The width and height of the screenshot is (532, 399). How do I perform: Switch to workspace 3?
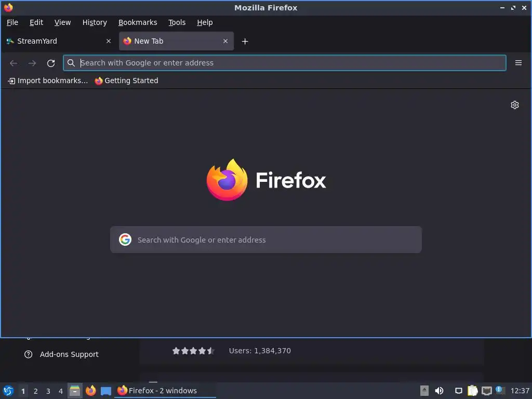point(48,391)
